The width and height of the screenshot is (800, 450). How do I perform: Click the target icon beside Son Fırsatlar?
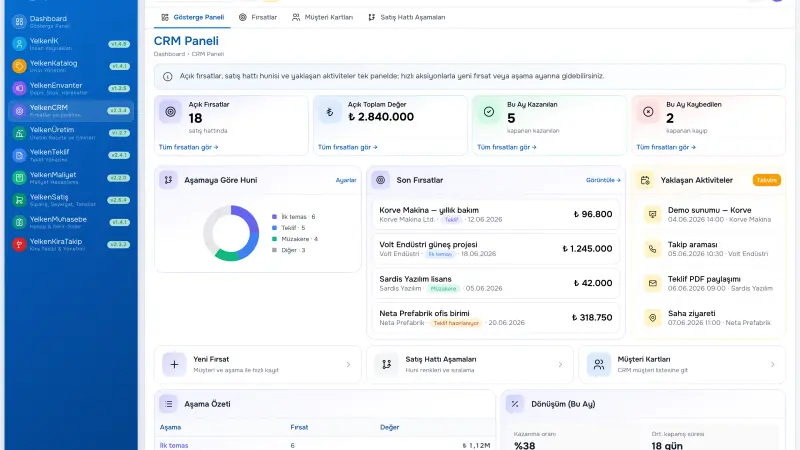pyautogui.click(x=381, y=180)
